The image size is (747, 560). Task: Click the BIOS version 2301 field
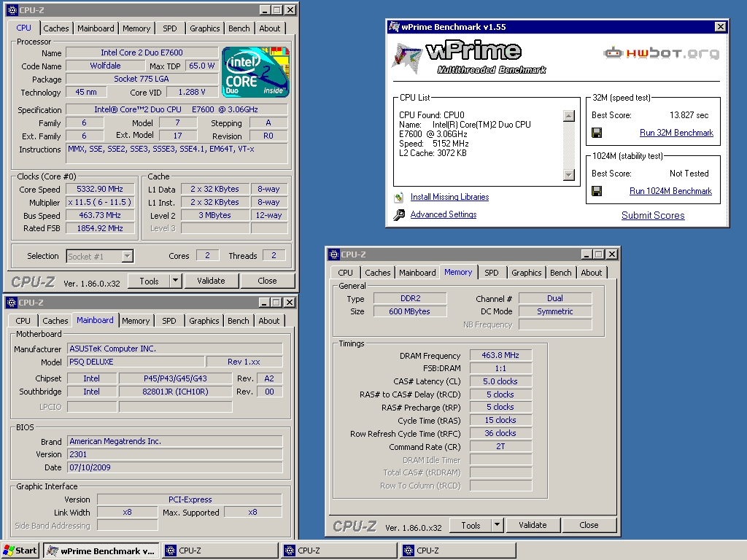[175, 454]
